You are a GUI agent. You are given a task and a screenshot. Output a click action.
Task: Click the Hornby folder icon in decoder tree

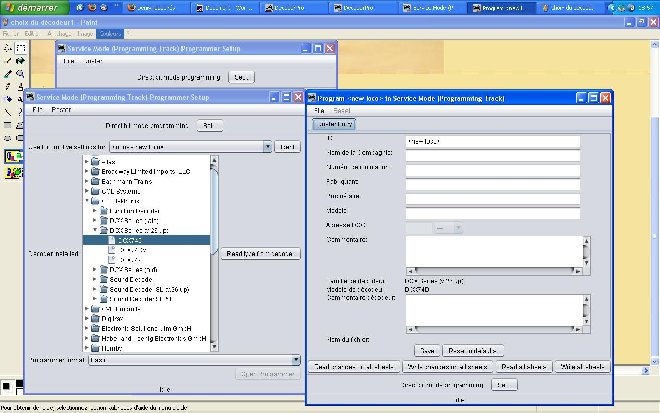(96, 348)
